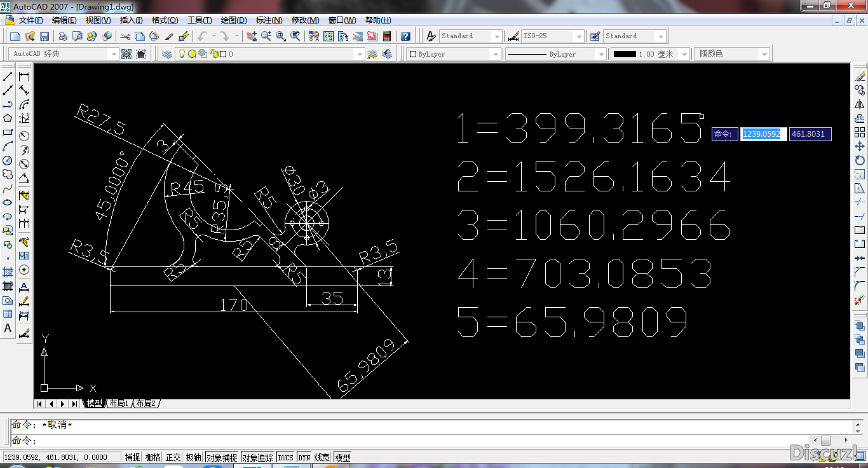Screen dimensions: 868x468
Task: Select the Angular dimension tool
Action: (24, 179)
